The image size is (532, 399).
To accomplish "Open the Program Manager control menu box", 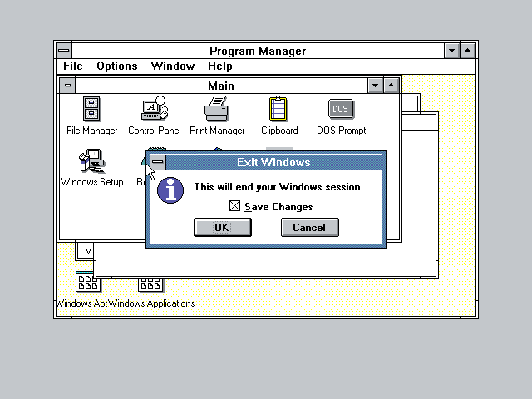I will 64,51.
